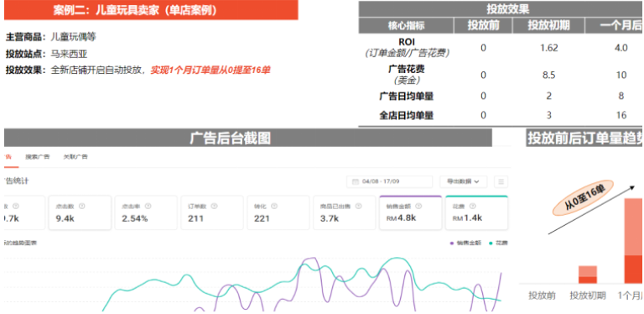Viewport: 644px width, 314px height.
Task: Select the 商品已出售 3.7k metric card
Action: 344,212
